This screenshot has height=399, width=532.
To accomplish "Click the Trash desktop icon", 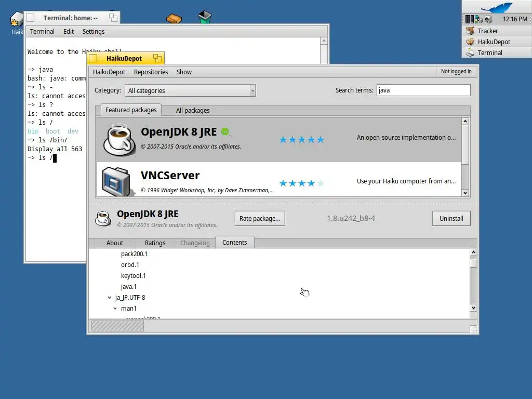I will pos(205,17).
